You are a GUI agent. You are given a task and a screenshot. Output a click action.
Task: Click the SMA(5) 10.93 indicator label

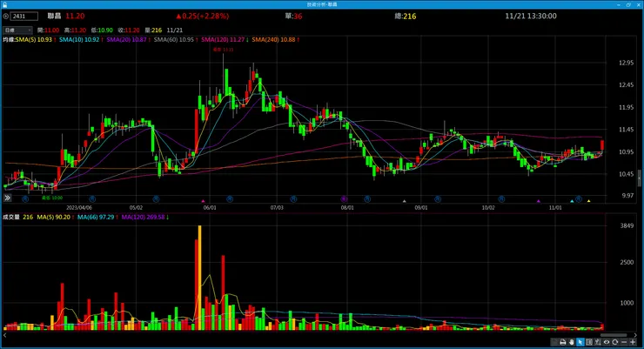(33, 39)
